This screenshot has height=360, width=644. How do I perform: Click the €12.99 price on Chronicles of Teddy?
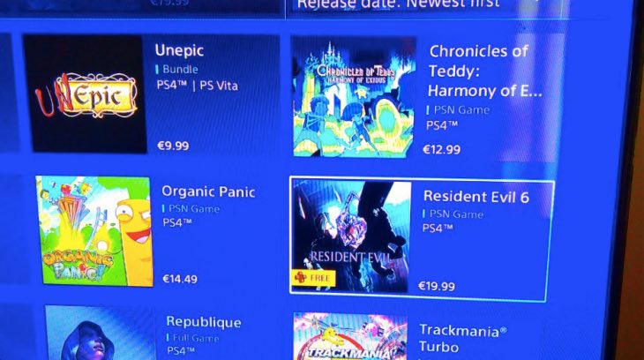point(441,150)
